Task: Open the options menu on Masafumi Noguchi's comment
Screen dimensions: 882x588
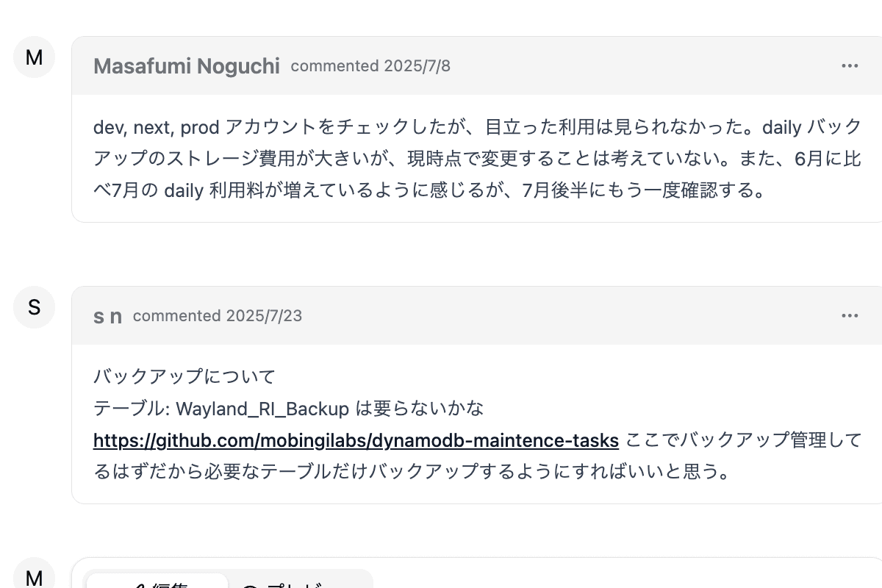Action: click(850, 66)
